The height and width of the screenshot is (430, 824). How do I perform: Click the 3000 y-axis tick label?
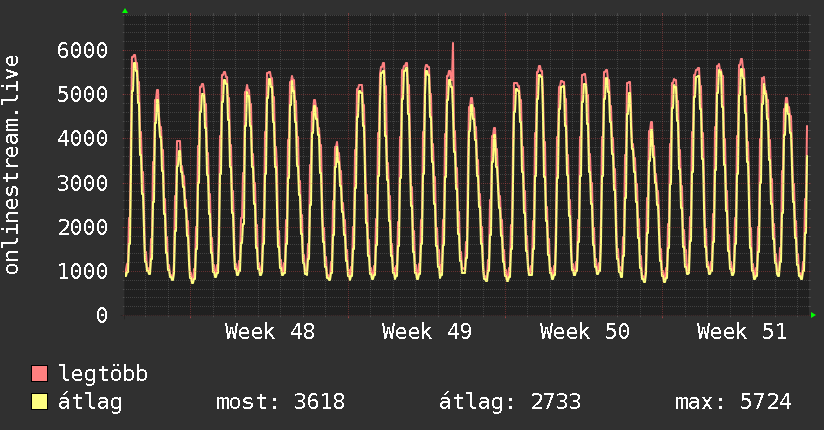click(x=83, y=183)
